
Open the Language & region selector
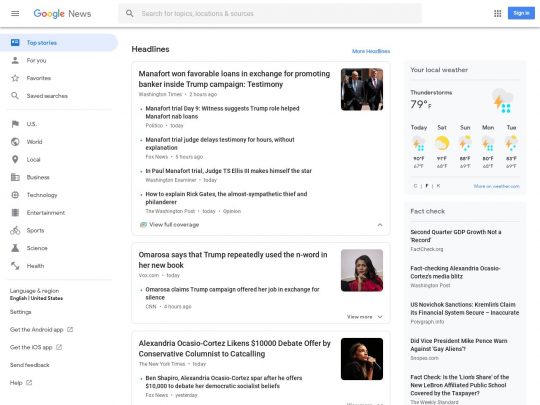pyautogui.click(x=37, y=294)
